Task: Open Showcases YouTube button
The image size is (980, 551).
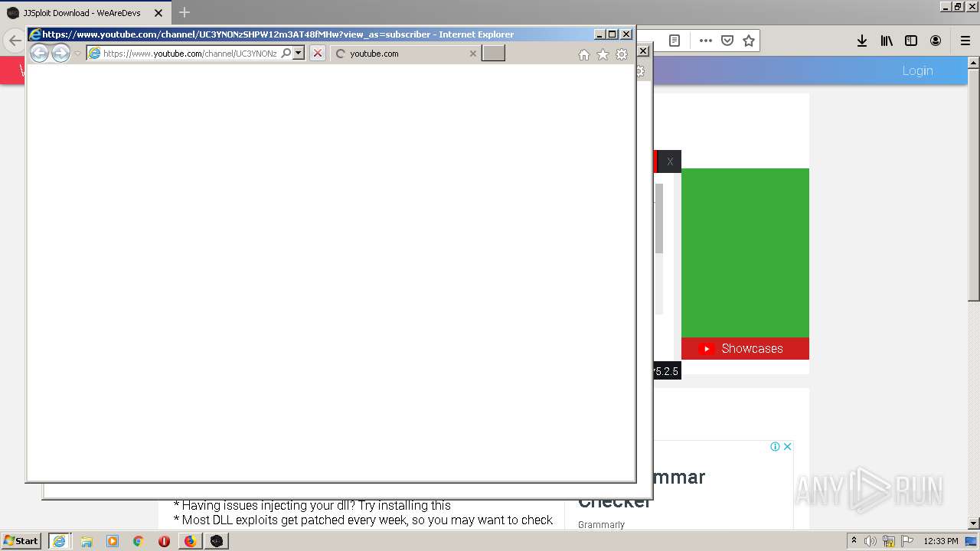Action: pyautogui.click(x=745, y=348)
